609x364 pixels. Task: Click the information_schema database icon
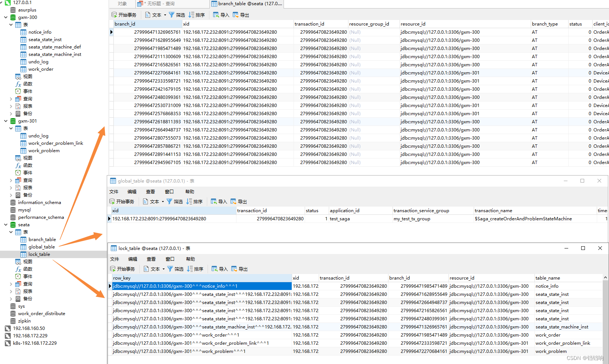click(13, 203)
